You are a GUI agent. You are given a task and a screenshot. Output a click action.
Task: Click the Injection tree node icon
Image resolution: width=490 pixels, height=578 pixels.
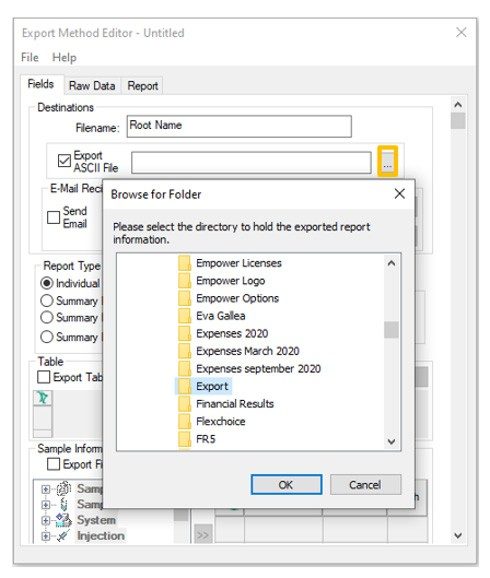(63, 536)
